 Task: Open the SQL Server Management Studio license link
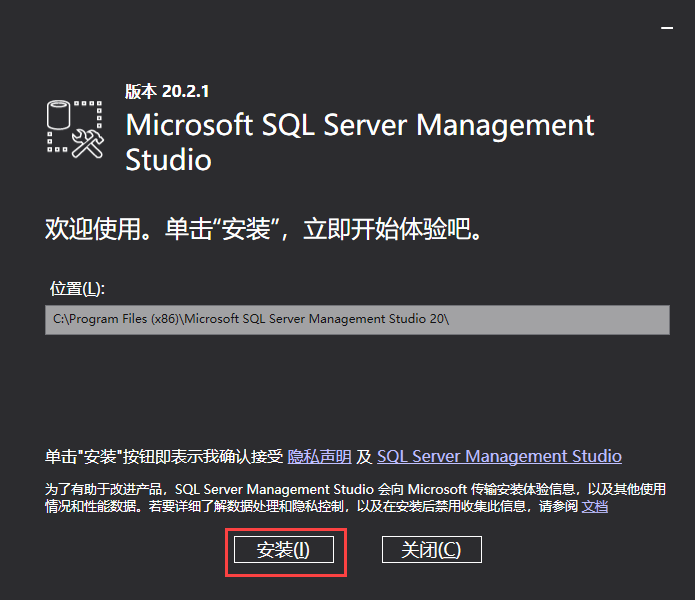pyautogui.click(x=499, y=457)
